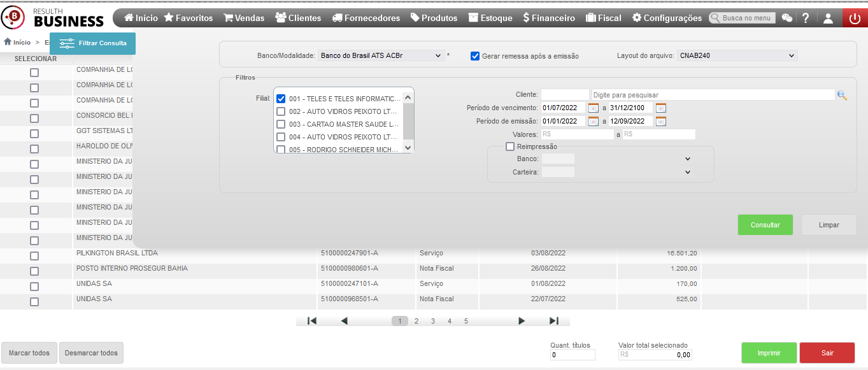Image resolution: width=868 pixels, height=370 pixels.
Task: Click the Cliente code input field
Action: 565,95
